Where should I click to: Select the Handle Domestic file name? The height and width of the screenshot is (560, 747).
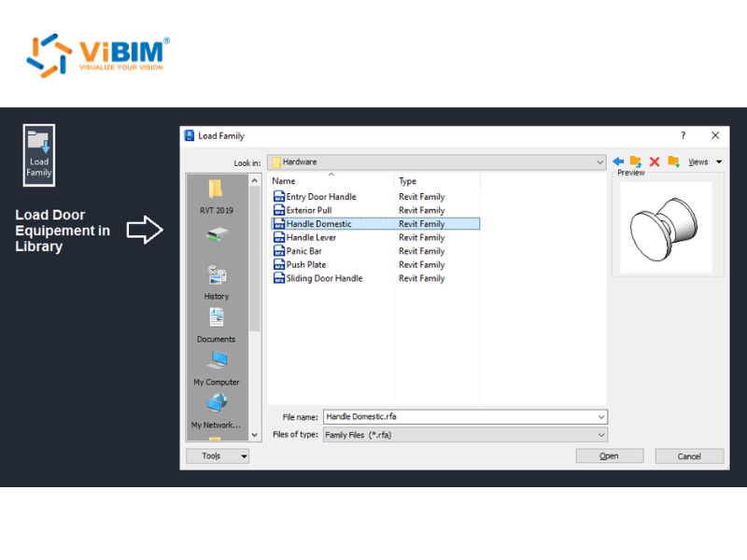point(318,224)
